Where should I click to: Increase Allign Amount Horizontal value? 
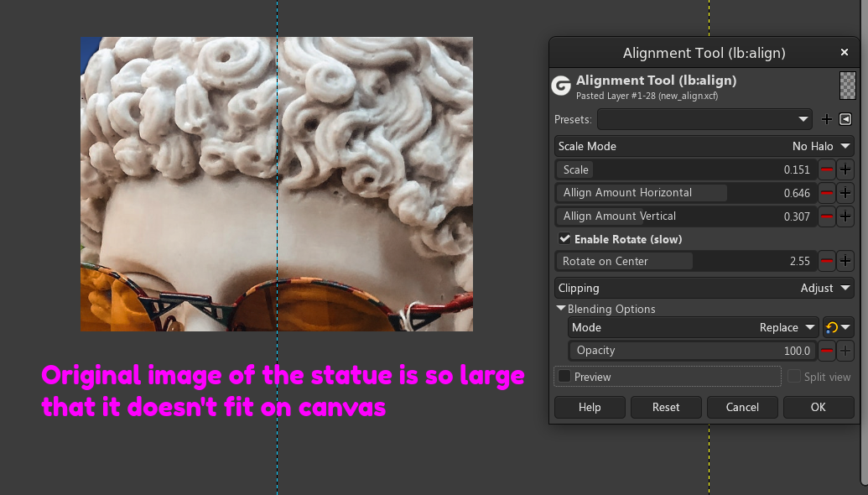(x=845, y=193)
